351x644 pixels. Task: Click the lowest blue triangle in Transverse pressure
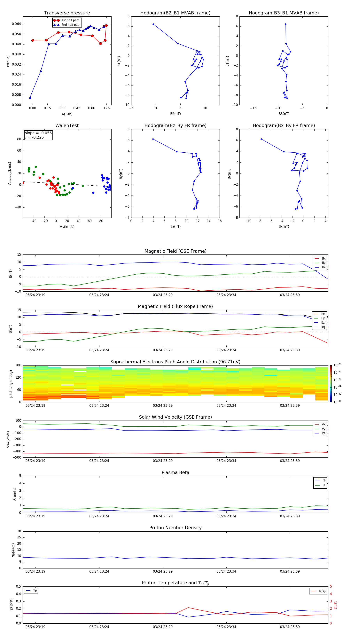[30, 98]
